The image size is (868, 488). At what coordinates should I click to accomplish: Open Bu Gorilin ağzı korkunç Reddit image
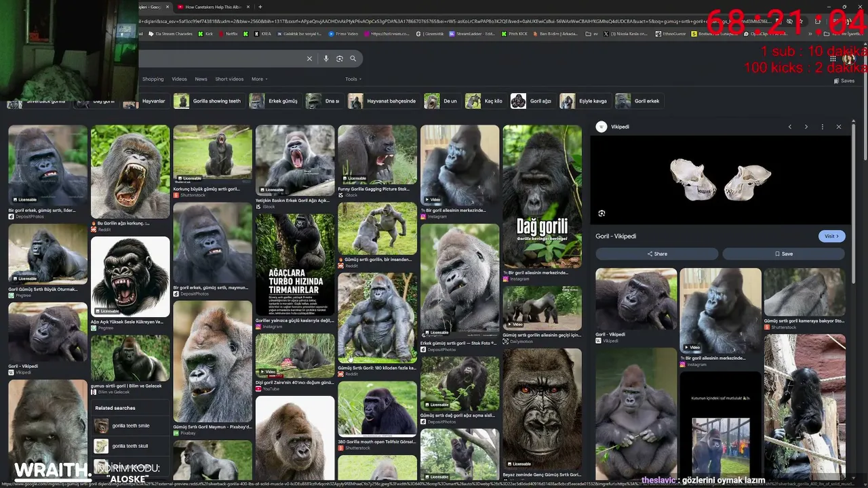tap(130, 171)
